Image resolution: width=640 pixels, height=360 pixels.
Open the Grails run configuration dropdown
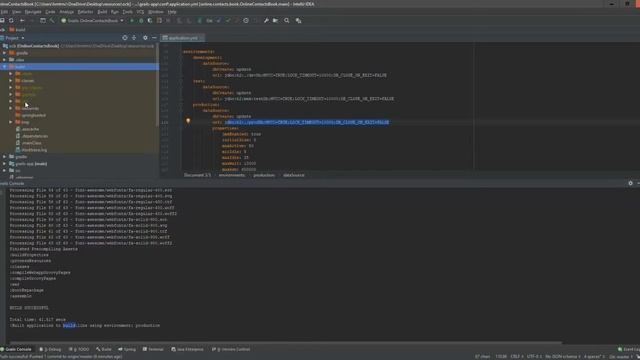92,20
